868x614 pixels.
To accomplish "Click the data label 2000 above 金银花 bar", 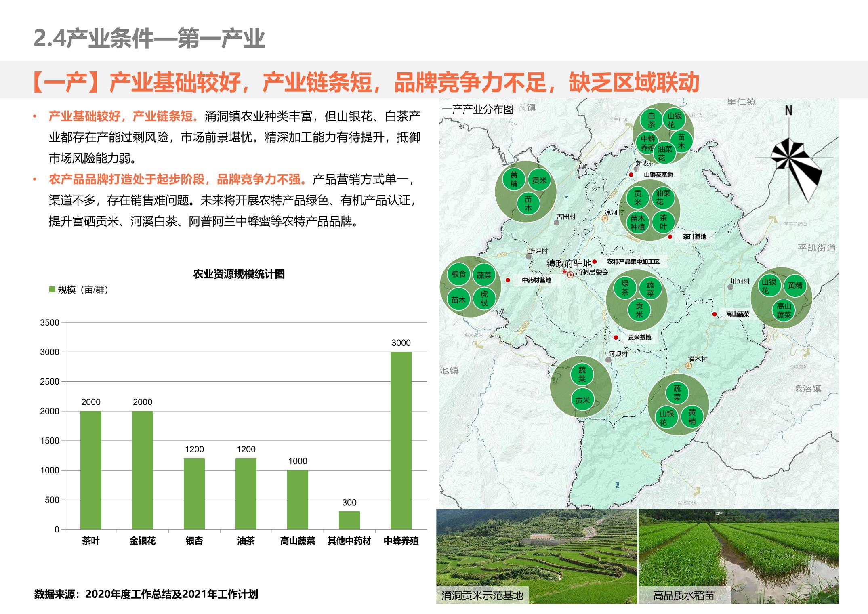I will [143, 402].
